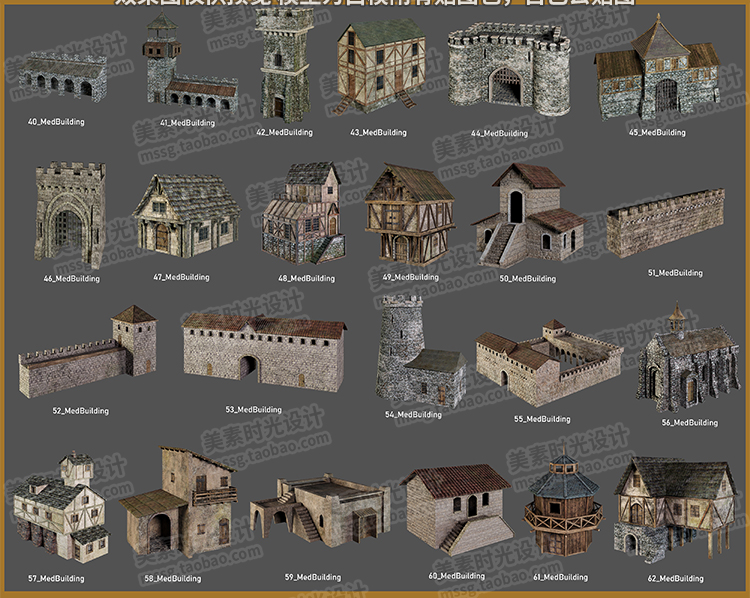The width and height of the screenshot is (750, 598).
Task: Click the 48_MedBuilding label
Action: point(307,278)
